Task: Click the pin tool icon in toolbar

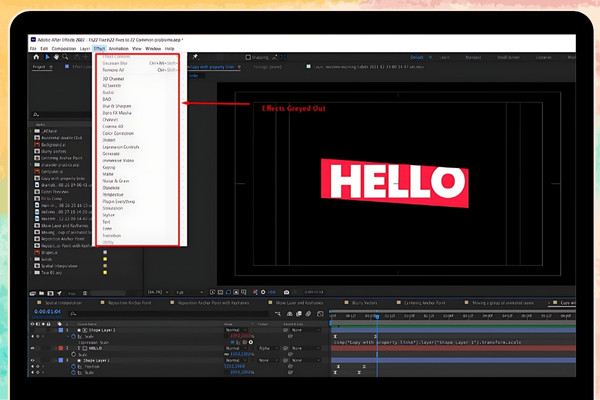Action: 195,57
